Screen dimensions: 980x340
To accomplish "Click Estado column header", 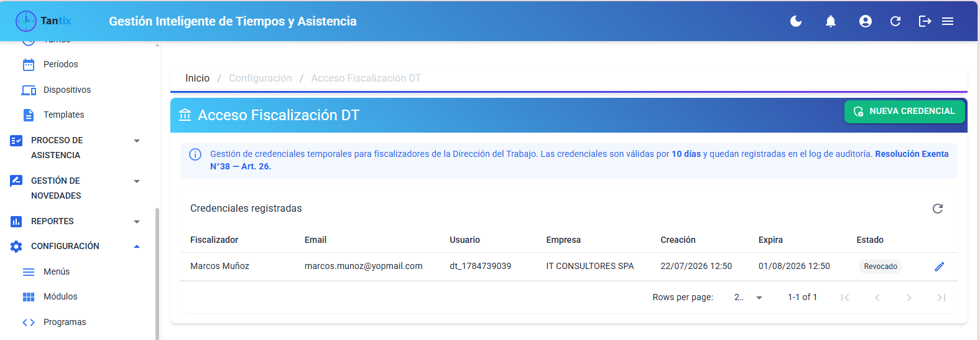I will coord(870,240).
